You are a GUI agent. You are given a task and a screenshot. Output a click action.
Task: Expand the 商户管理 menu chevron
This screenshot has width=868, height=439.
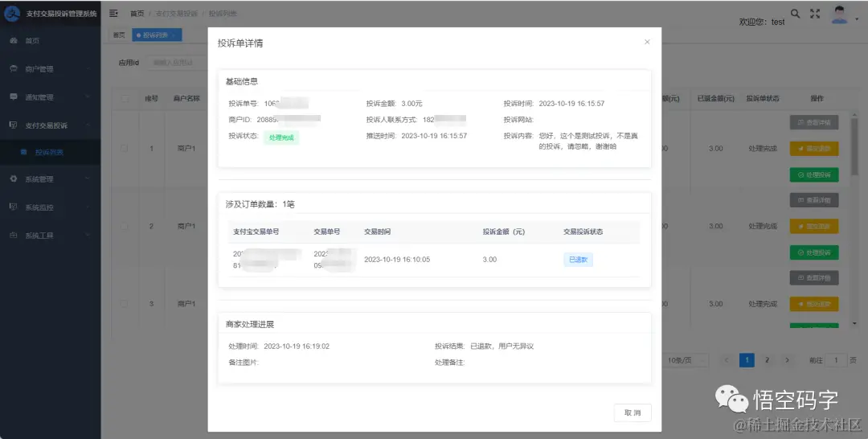(88, 68)
